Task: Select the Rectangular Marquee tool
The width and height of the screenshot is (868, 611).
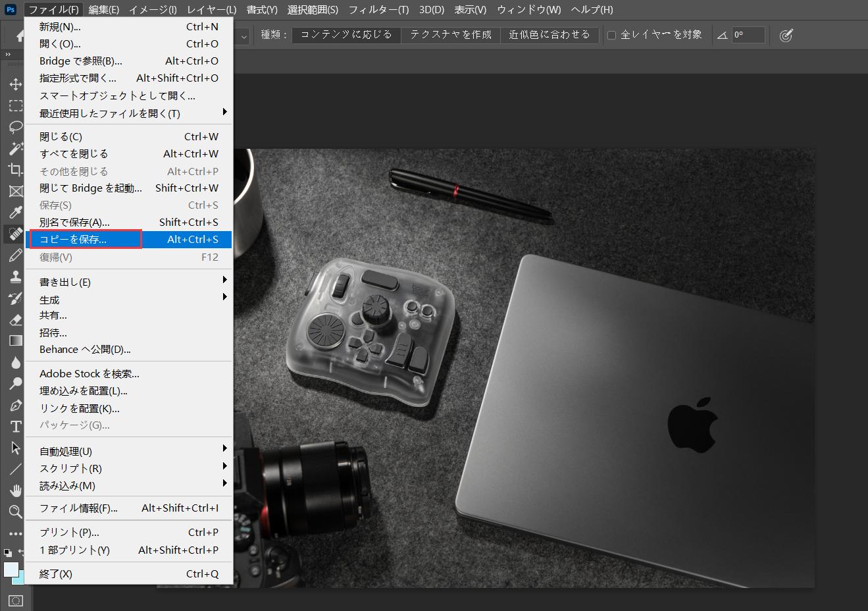Action: pyautogui.click(x=15, y=105)
